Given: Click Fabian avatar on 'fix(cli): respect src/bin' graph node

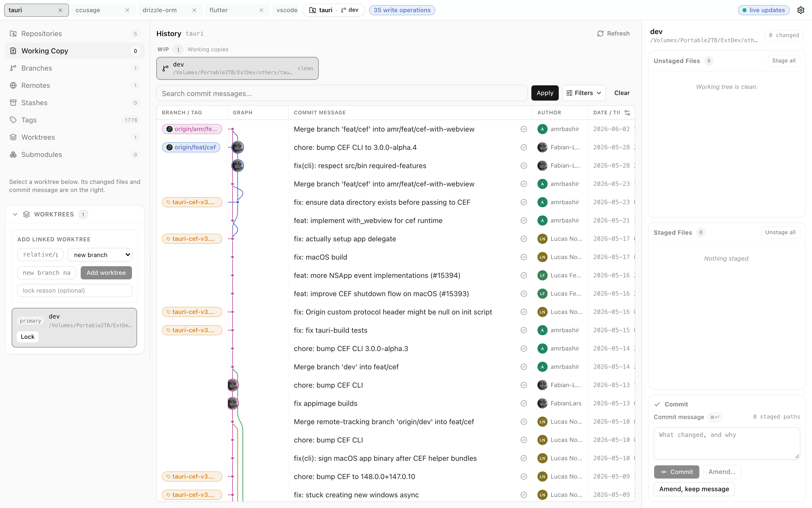Looking at the screenshot, I should (238, 166).
